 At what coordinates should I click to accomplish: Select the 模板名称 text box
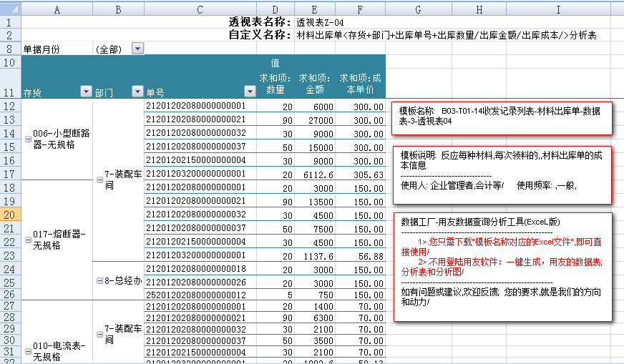(x=502, y=117)
